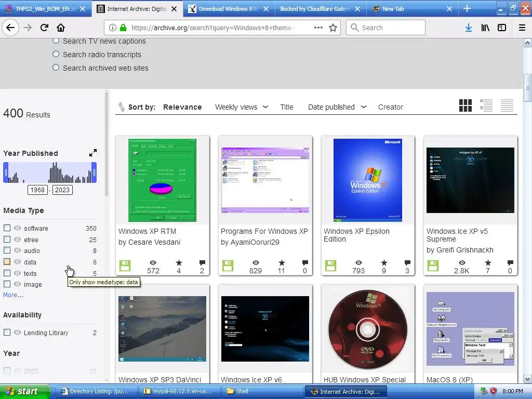Open HUB Windows XP Special disc thumbnail
532x399 pixels.
(368, 329)
